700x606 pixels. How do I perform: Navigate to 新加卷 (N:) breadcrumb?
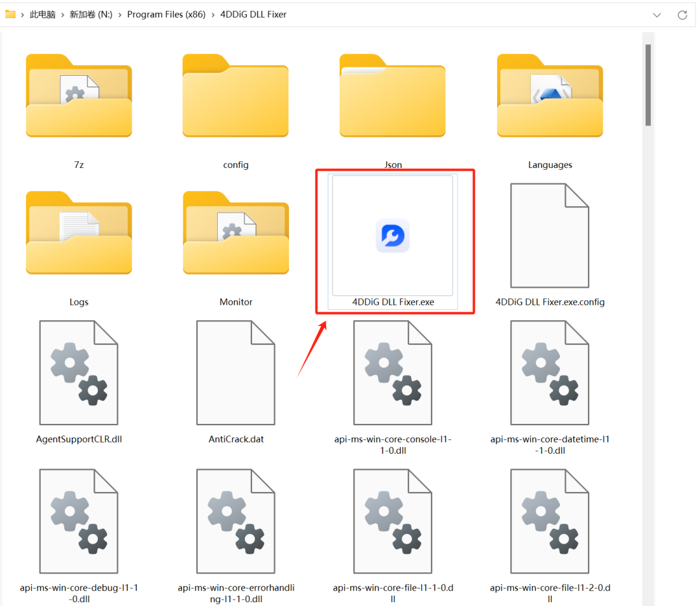click(91, 14)
